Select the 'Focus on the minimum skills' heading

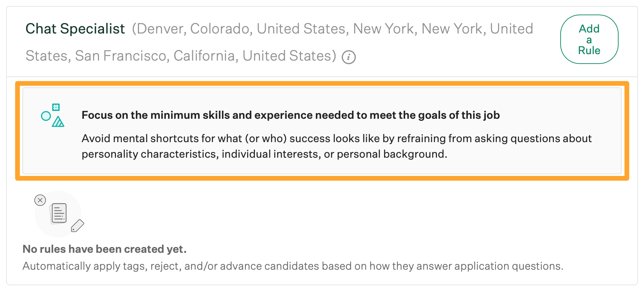coord(290,115)
